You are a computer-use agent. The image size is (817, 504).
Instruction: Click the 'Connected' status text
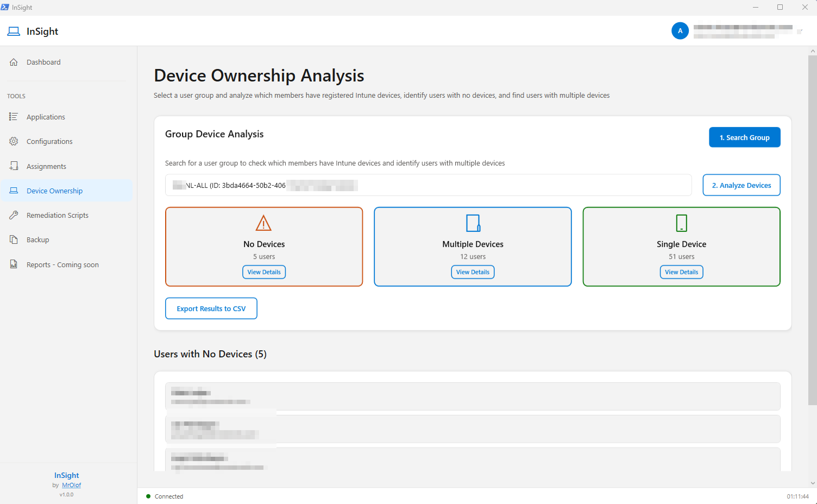coord(169,496)
